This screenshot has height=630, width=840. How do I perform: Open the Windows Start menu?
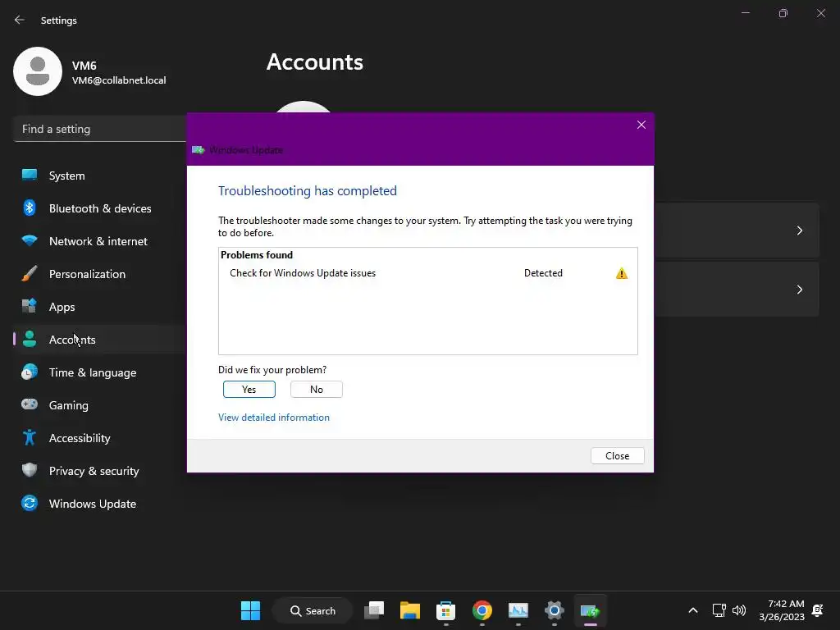click(x=250, y=610)
